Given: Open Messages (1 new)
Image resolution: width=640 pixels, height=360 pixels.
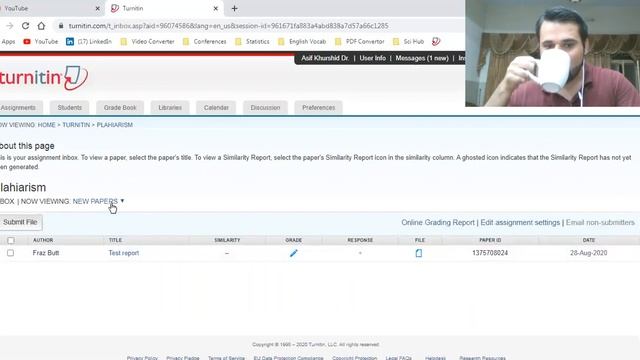Looking at the screenshot, I should point(422,58).
